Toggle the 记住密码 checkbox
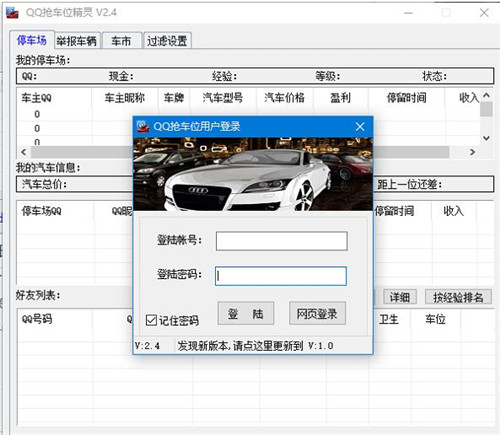The height and width of the screenshot is (435, 500). [151, 320]
